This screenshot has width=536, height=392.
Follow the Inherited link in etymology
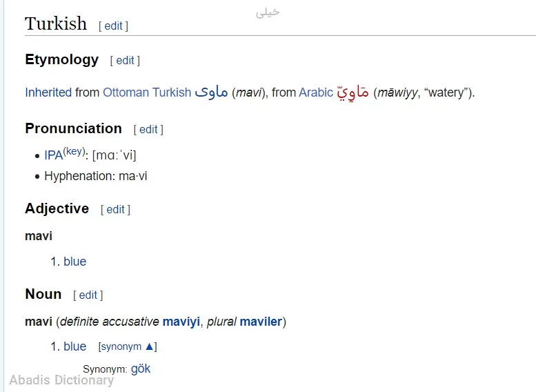(x=48, y=92)
